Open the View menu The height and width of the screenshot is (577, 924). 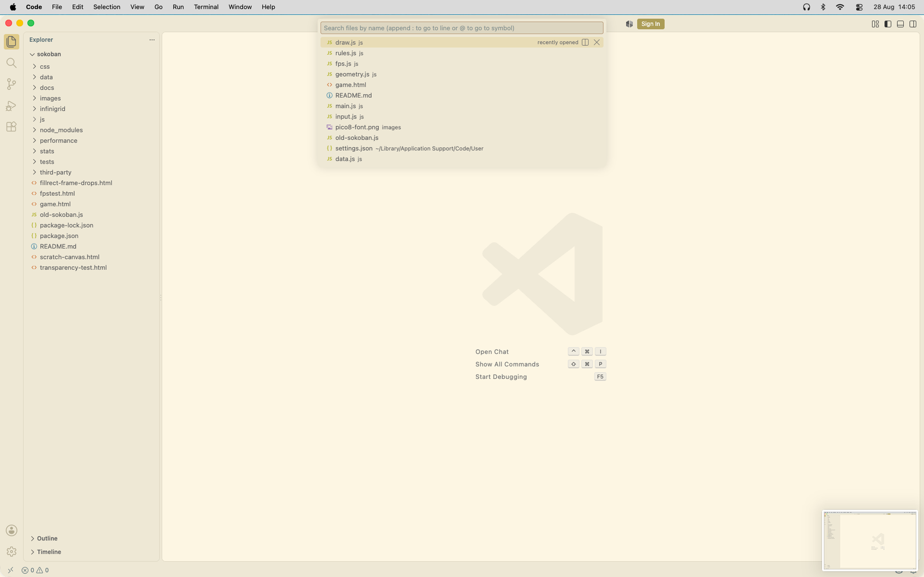click(137, 7)
